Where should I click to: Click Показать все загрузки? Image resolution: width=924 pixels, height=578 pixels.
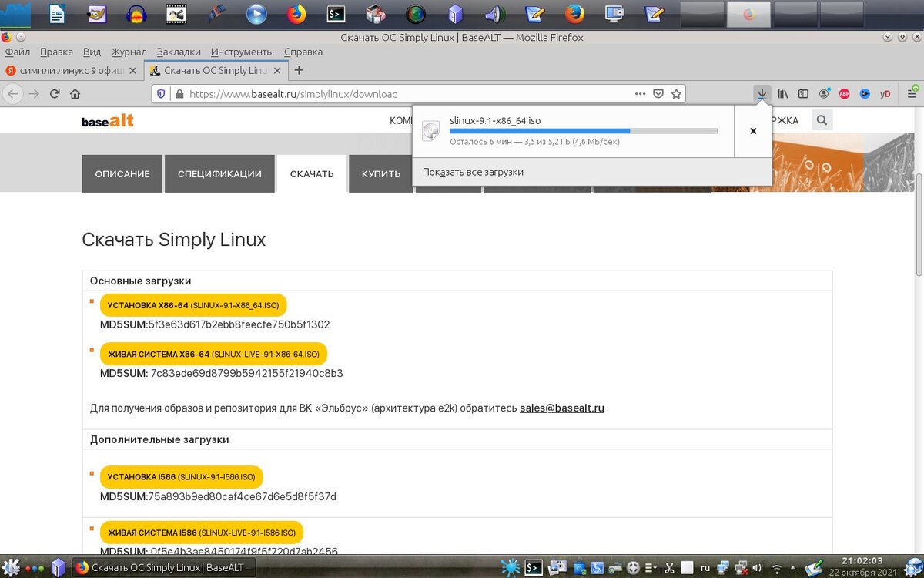[473, 172]
